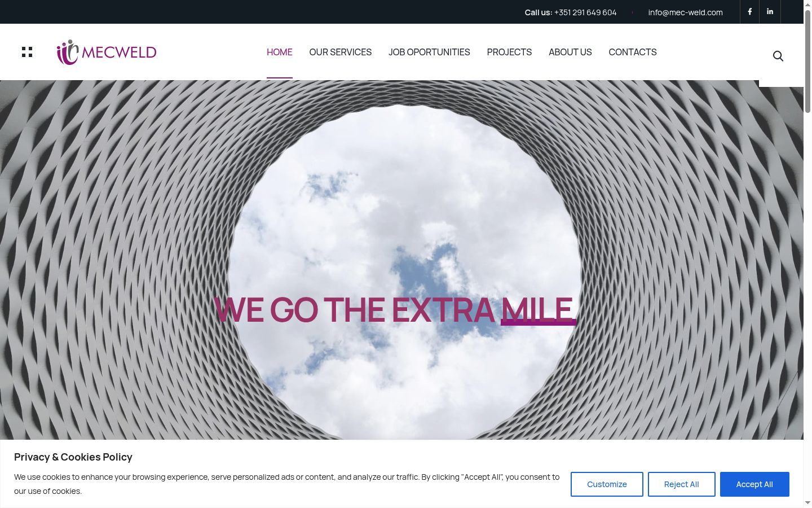Navigate to PROJECTS
Image resolution: width=812 pixels, height=508 pixels.
[509, 52]
